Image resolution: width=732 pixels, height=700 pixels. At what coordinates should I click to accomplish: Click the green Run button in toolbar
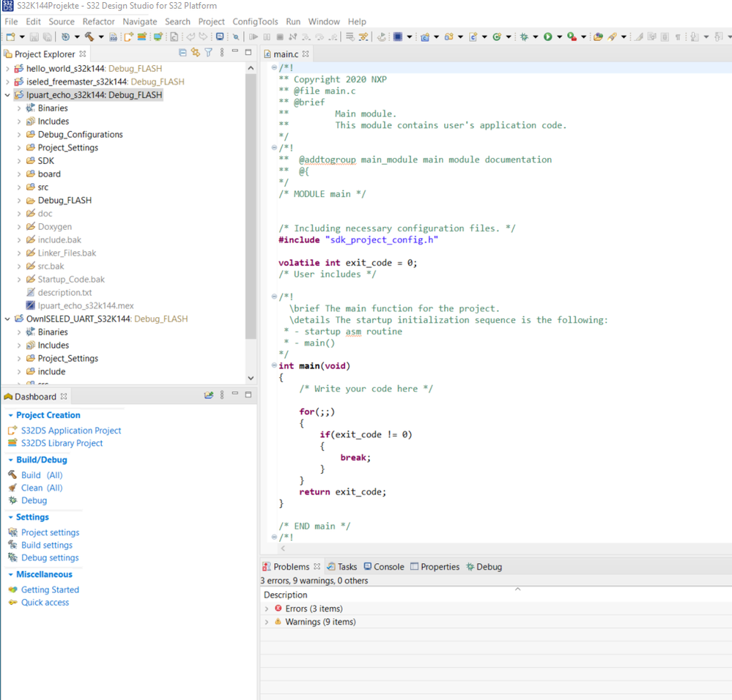[x=547, y=37]
